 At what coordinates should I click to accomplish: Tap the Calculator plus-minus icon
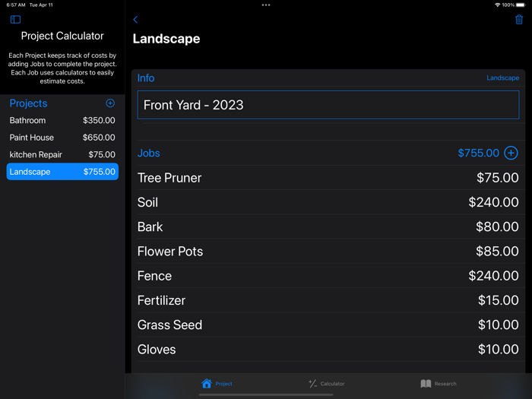point(312,383)
